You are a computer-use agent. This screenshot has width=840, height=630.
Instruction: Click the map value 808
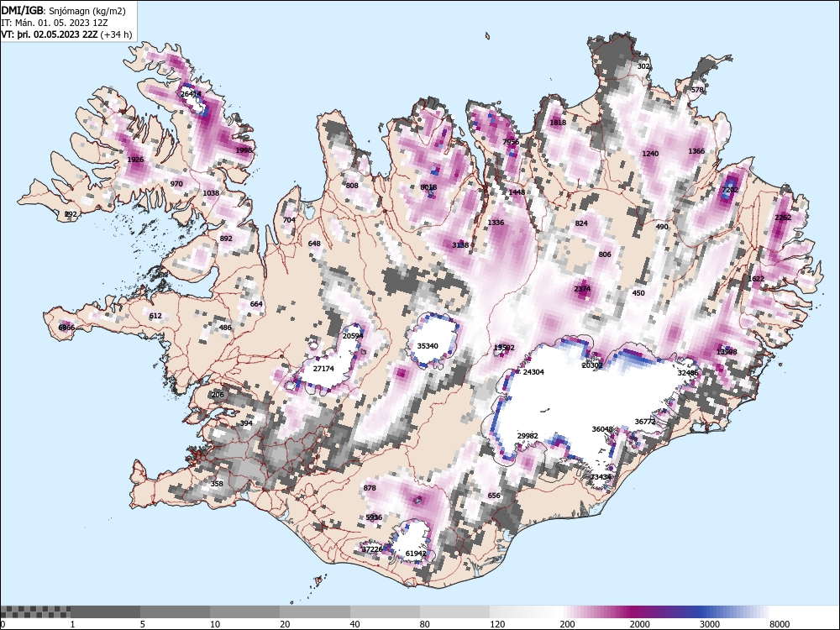tap(352, 186)
